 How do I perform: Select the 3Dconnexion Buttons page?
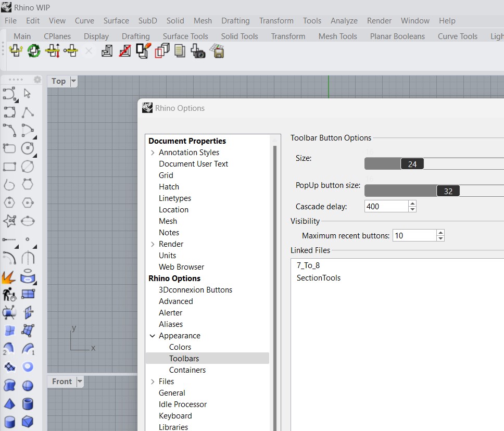(195, 290)
